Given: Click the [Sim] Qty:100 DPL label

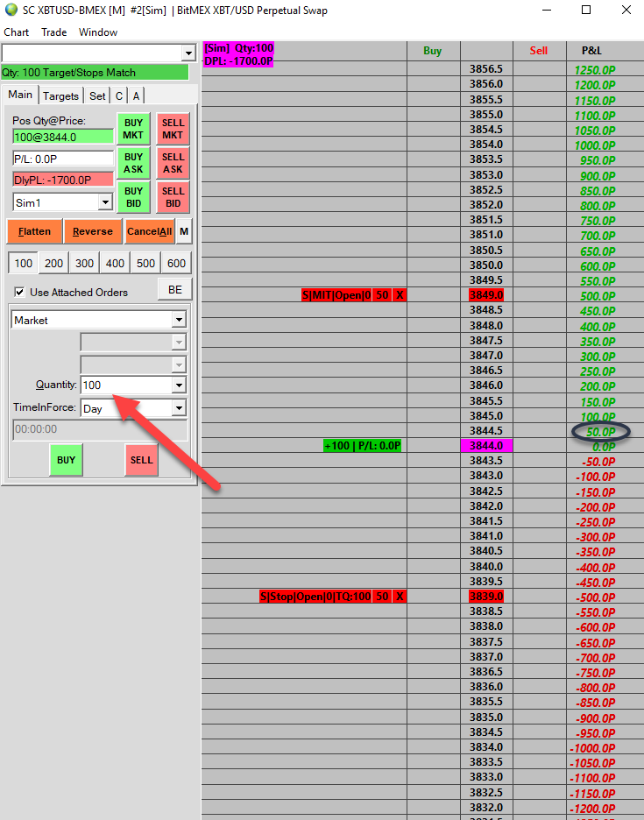Looking at the screenshot, I should [238, 54].
